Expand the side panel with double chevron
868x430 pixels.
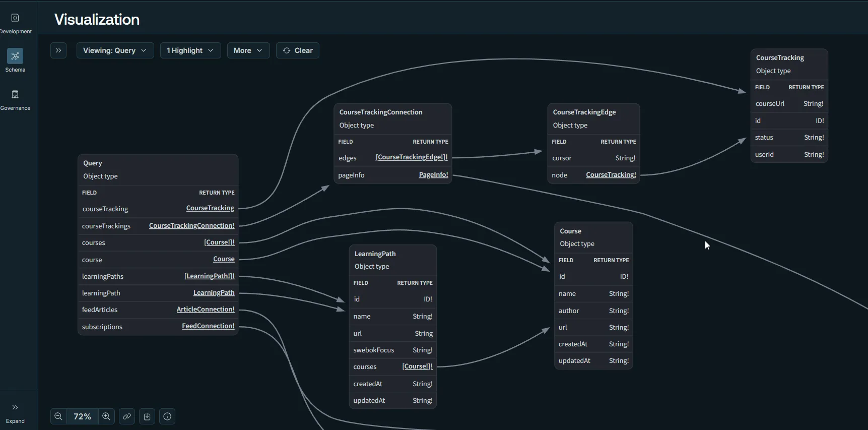click(58, 50)
